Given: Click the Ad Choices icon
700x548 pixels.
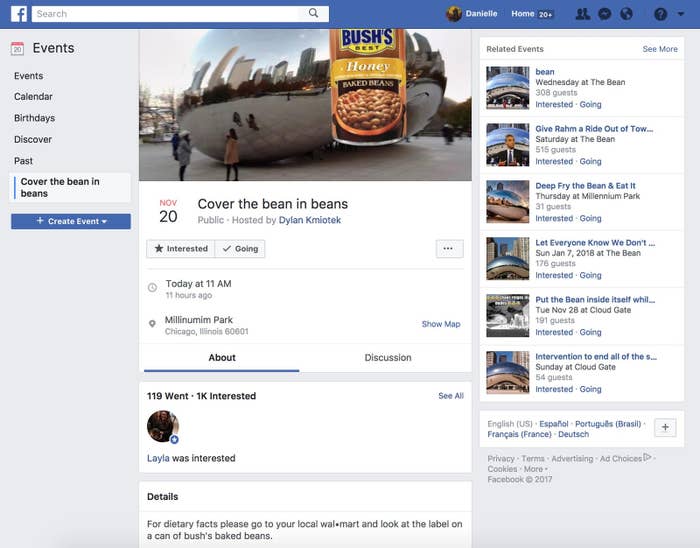Looking at the screenshot, I should point(647,457).
